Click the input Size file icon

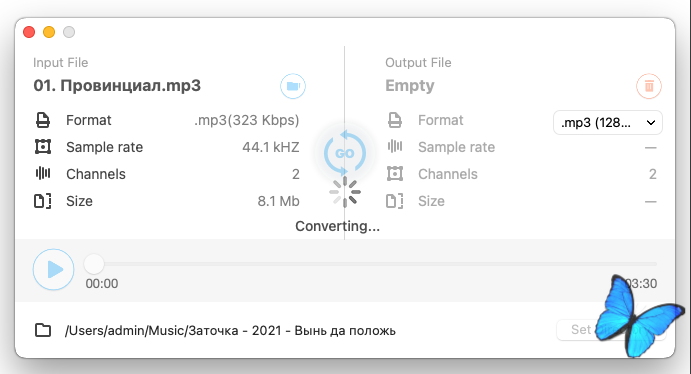(x=43, y=201)
